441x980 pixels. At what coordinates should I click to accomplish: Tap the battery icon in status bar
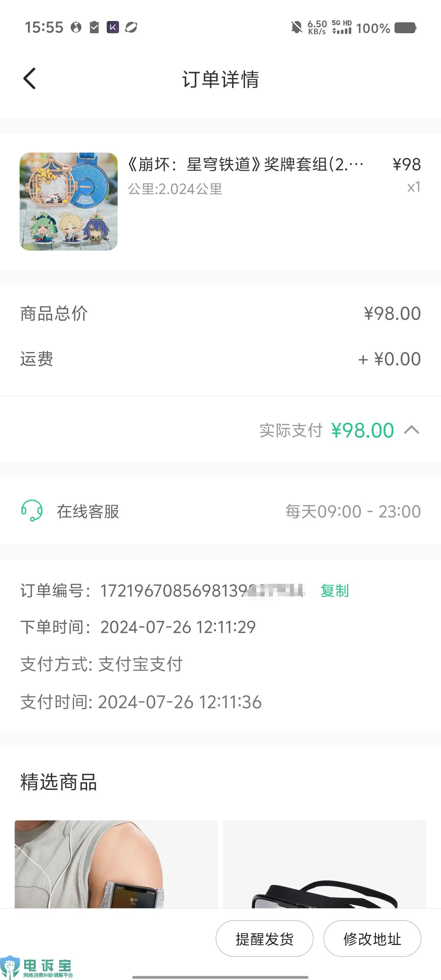405,28
